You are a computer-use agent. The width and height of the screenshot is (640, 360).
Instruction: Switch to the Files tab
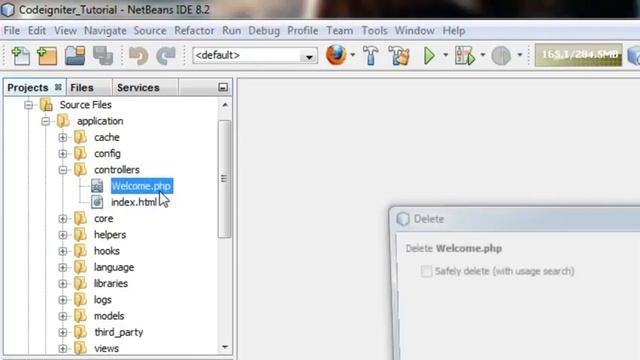pyautogui.click(x=82, y=88)
